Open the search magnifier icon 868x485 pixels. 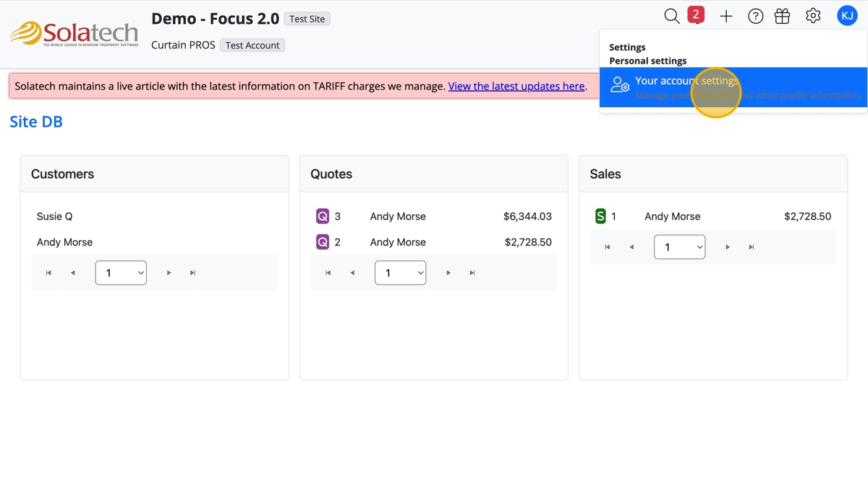(671, 16)
